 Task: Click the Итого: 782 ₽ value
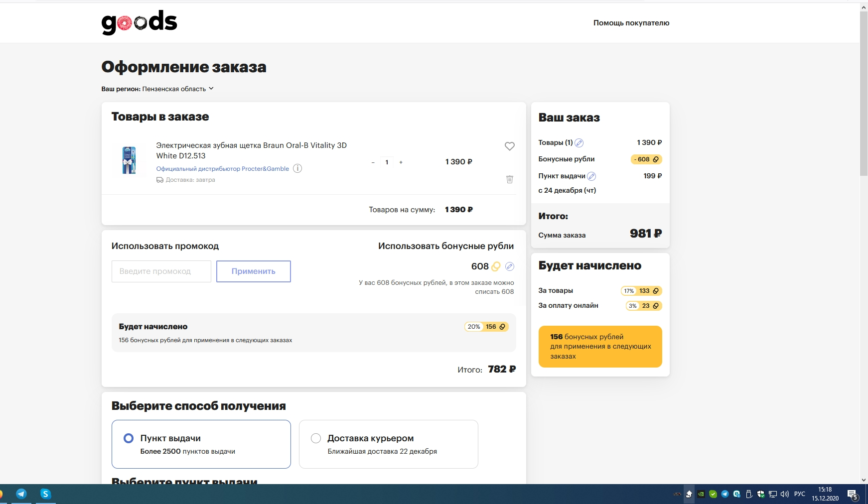[x=502, y=369]
